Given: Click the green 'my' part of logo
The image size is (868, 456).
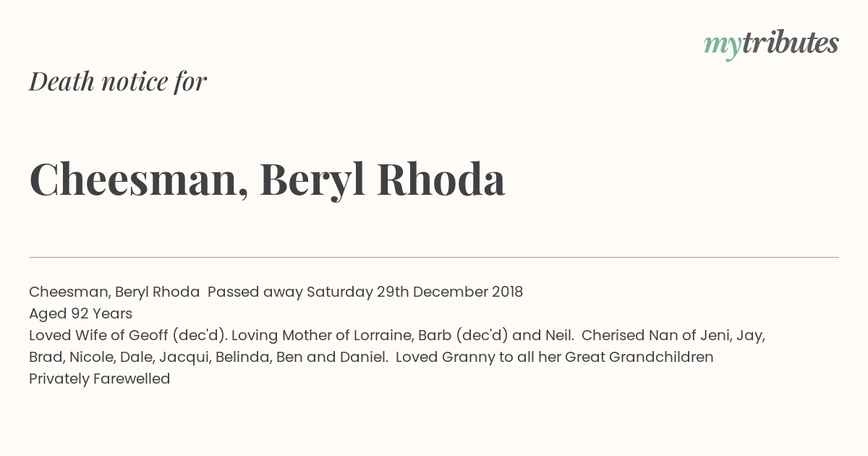Looking at the screenshot, I should pos(722,47).
